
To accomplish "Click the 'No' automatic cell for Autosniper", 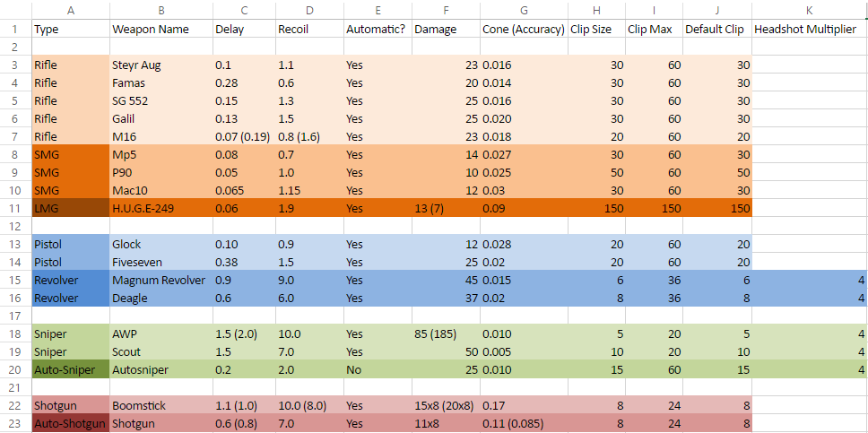I will pos(378,370).
